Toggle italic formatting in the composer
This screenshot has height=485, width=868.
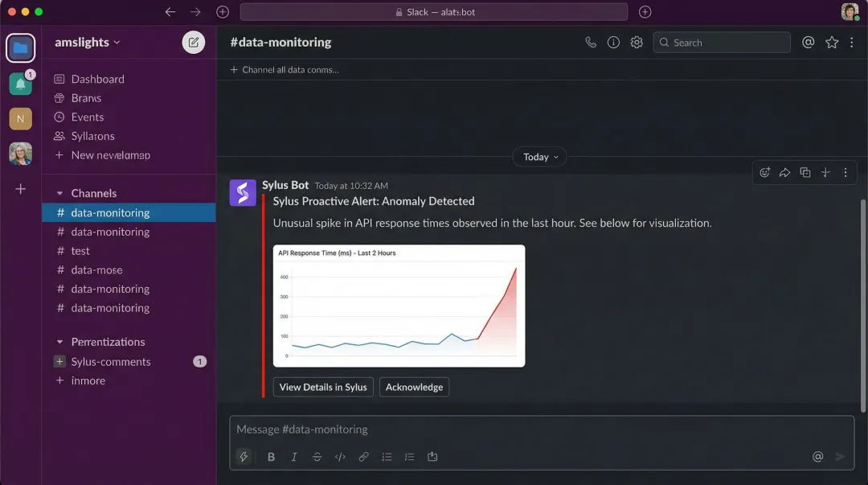(x=294, y=456)
